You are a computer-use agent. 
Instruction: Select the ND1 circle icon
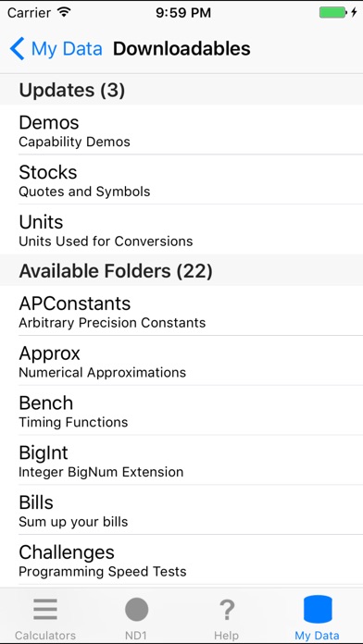pyautogui.click(x=136, y=609)
